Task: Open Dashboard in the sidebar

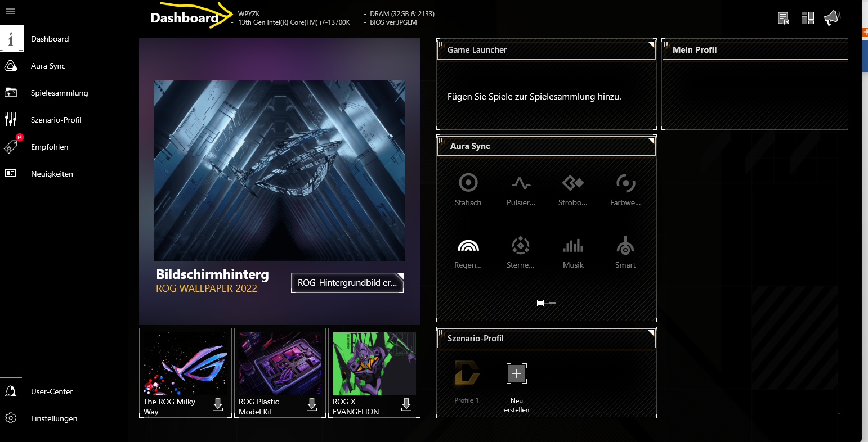Action: pyautogui.click(x=50, y=39)
